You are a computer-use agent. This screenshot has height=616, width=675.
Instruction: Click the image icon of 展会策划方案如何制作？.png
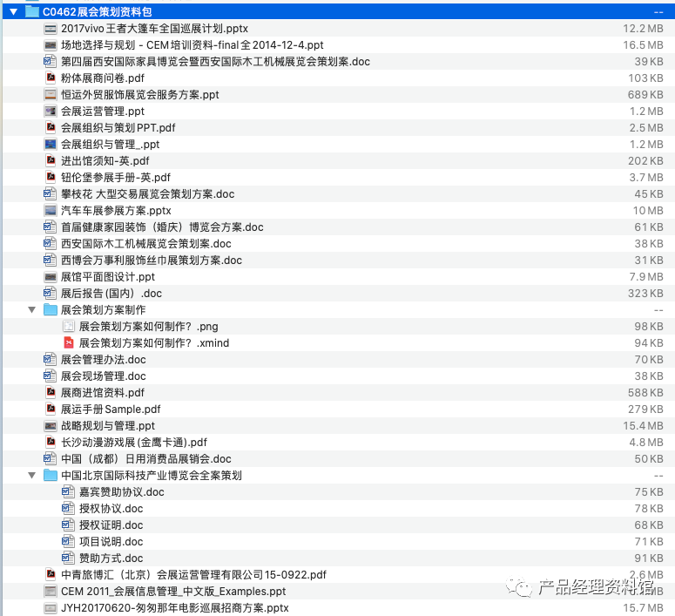pos(69,327)
